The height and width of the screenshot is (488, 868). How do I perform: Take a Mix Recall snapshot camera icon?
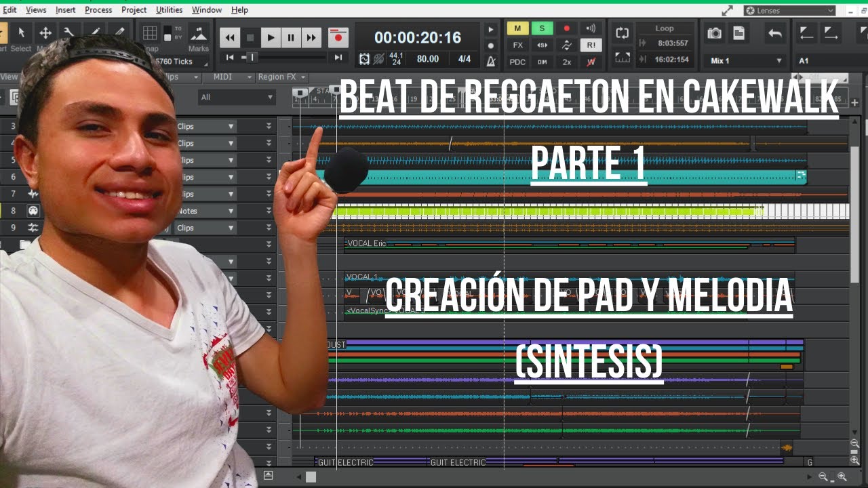click(x=714, y=33)
